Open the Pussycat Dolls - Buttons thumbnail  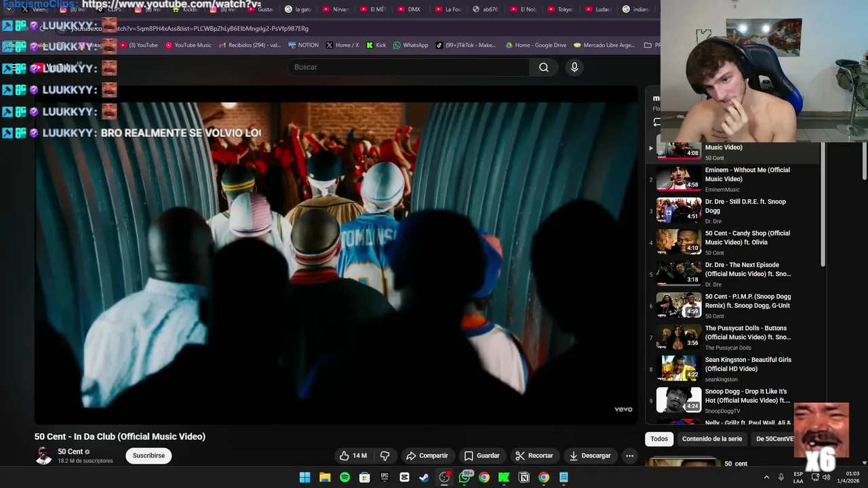tap(679, 337)
